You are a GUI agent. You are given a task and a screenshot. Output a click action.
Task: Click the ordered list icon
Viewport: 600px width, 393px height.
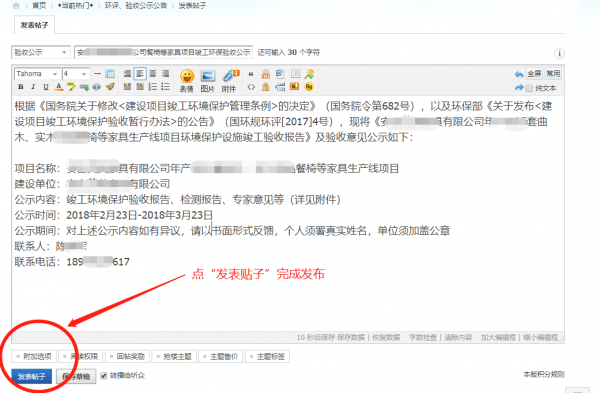coord(153,87)
